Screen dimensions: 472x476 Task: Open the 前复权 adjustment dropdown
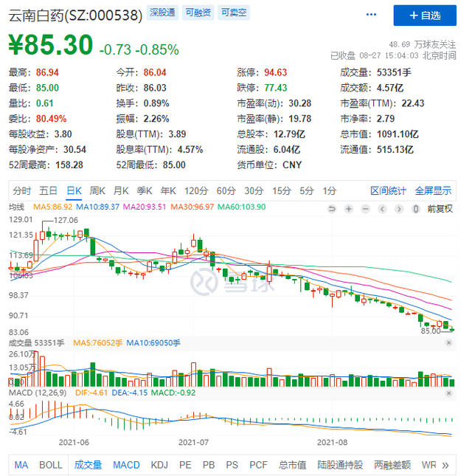[x=440, y=209]
